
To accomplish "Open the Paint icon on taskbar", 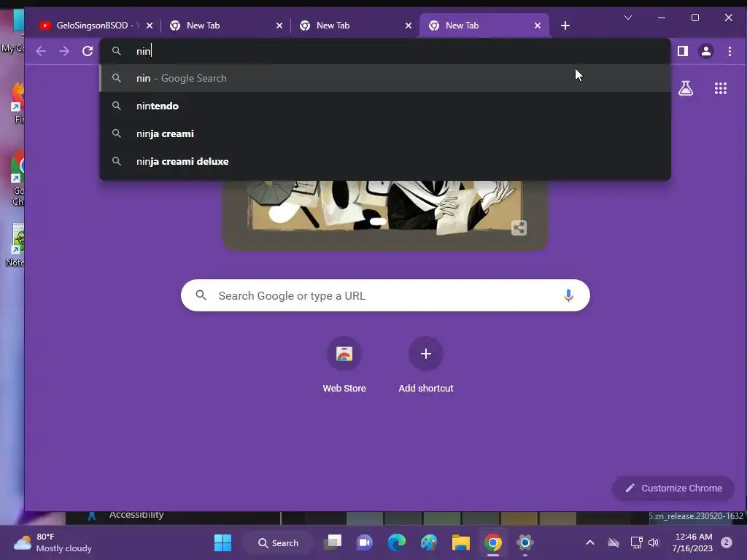I will [429, 542].
